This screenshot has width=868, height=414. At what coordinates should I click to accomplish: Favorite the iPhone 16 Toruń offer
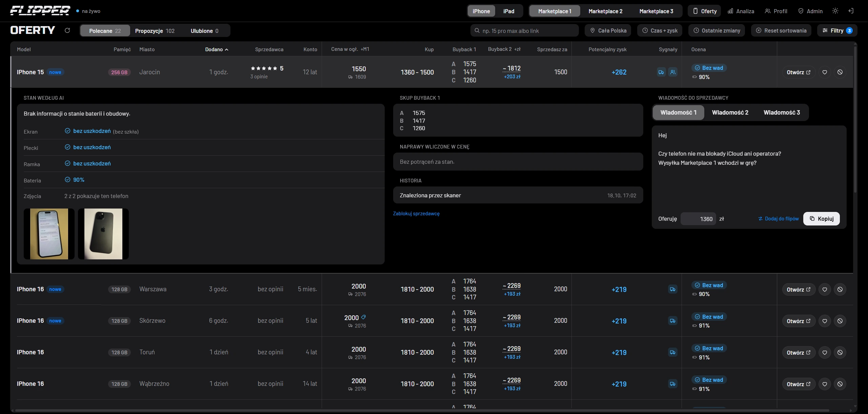point(825,353)
